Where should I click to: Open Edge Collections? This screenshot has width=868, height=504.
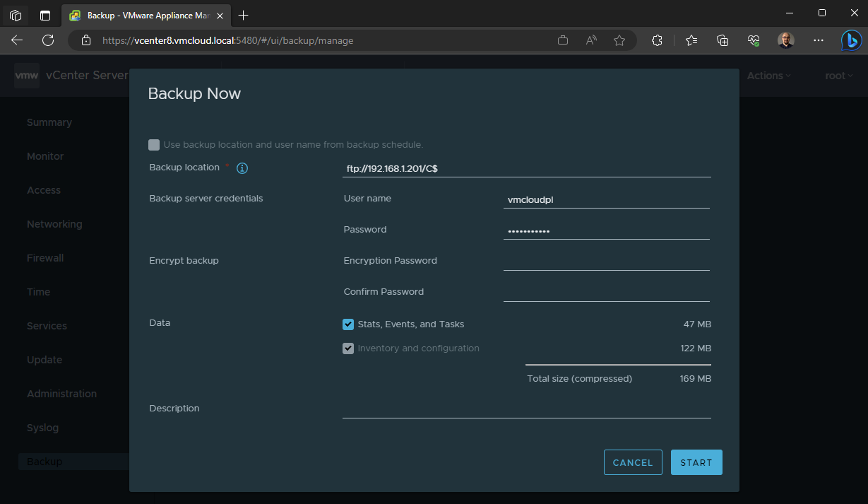click(722, 40)
